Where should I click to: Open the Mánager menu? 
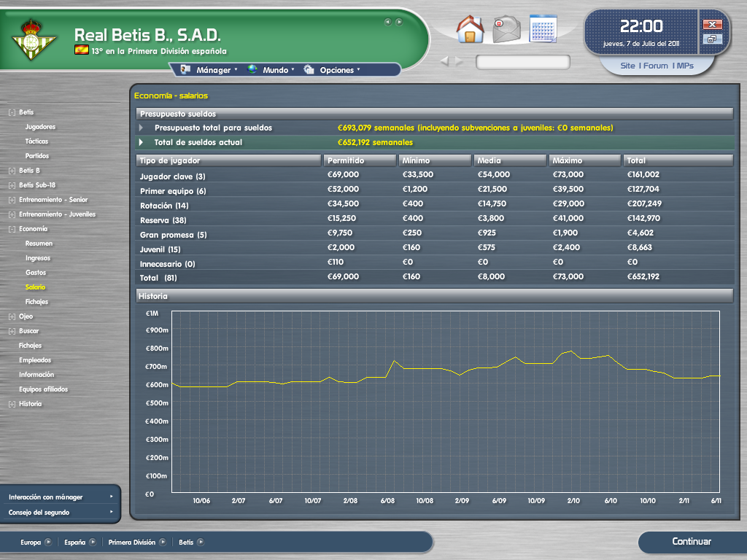(209, 70)
